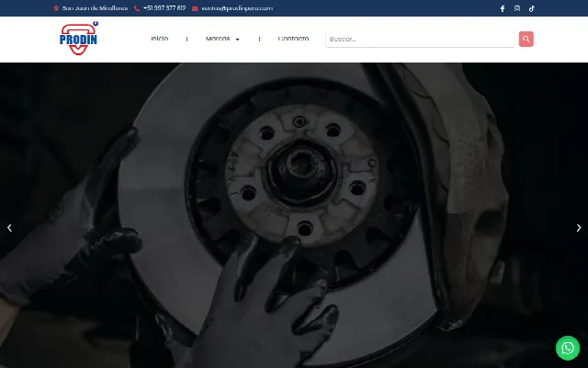Go to next slide arrow

(579, 228)
